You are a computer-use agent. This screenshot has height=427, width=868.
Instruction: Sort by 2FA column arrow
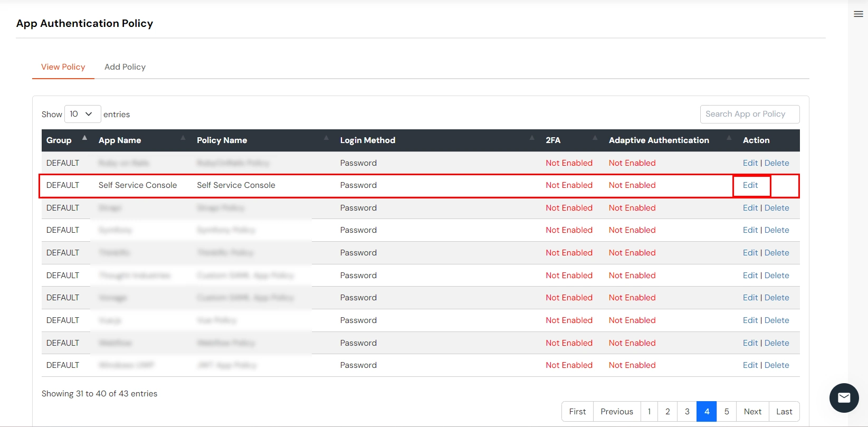click(x=595, y=138)
